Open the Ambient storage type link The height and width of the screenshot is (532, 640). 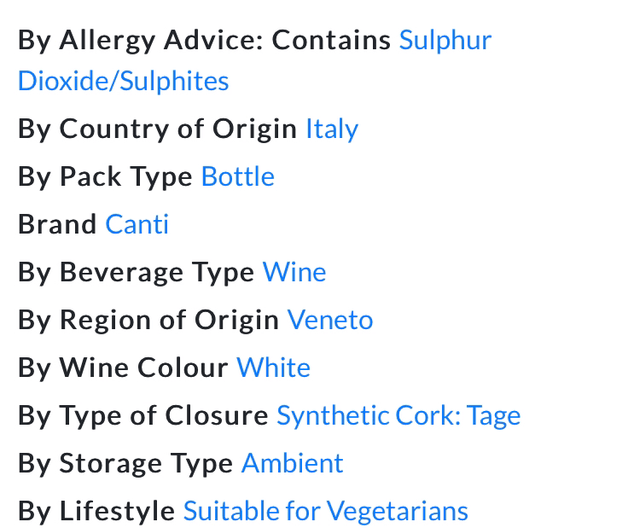pos(292,464)
